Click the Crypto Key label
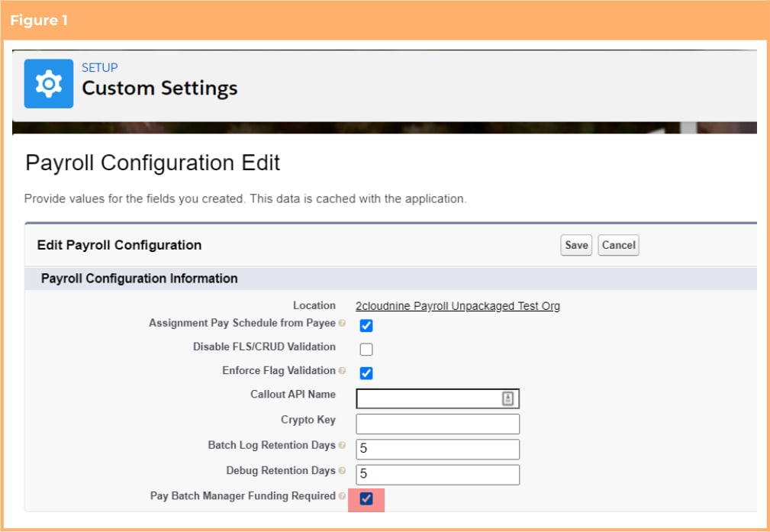The image size is (770, 532). [x=308, y=420]
